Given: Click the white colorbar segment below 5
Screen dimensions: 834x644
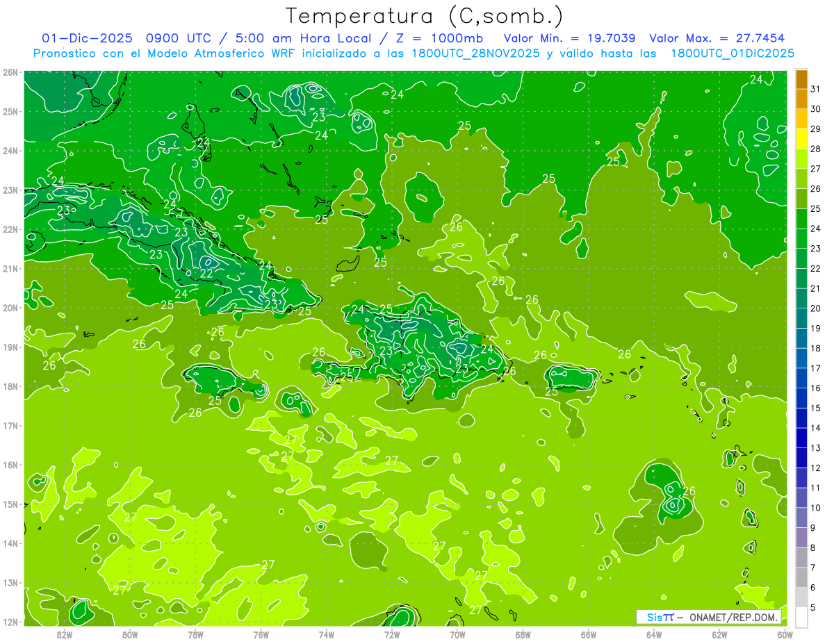Looking at the screenshot, I should pyautogui.click(x=801, y=617).
